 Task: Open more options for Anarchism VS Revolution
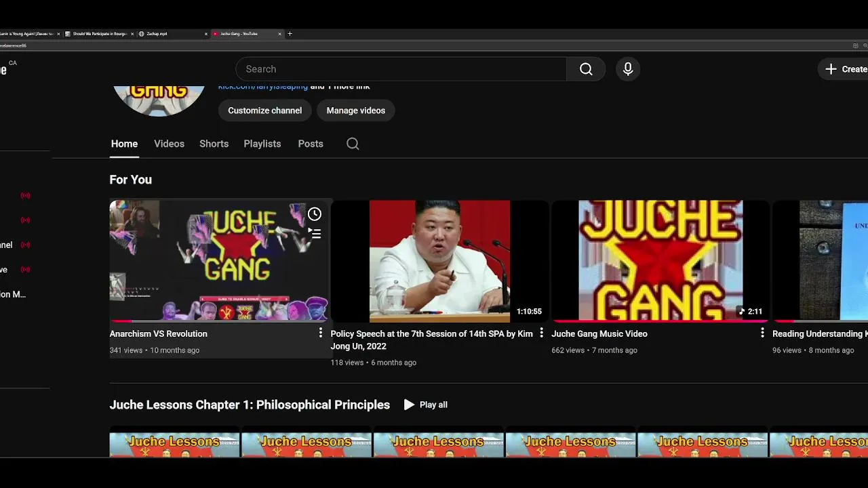321,333
